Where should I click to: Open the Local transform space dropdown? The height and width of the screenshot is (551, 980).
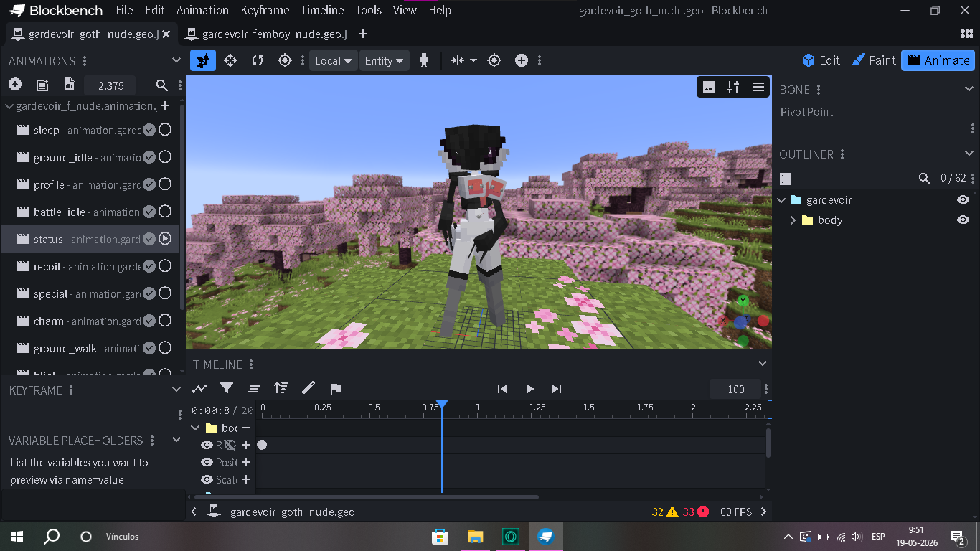tap(334, 61)
